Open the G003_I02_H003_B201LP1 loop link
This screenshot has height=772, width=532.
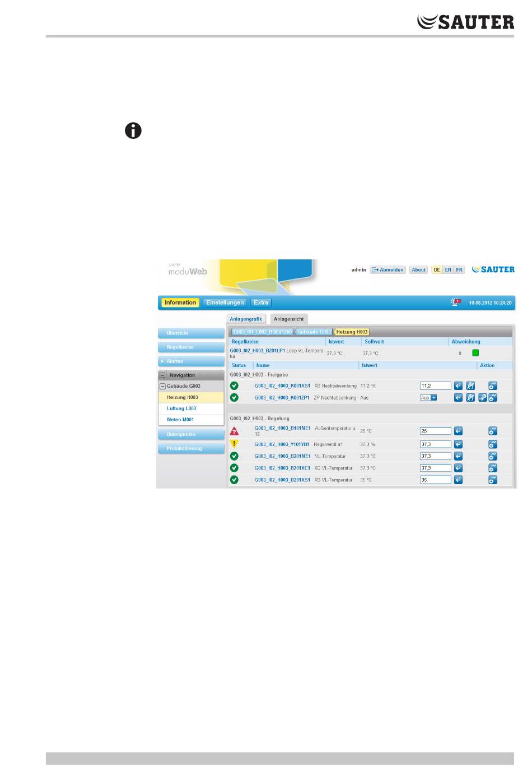tap(257, 351)
